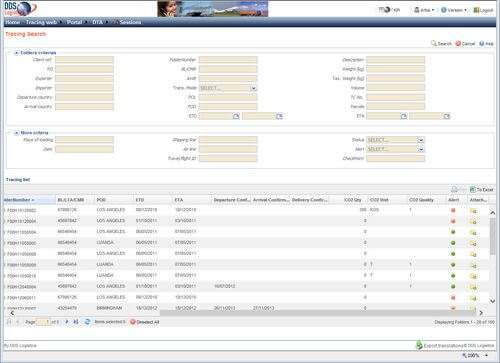Sort by FolderNumber column header

pos(29,200)
